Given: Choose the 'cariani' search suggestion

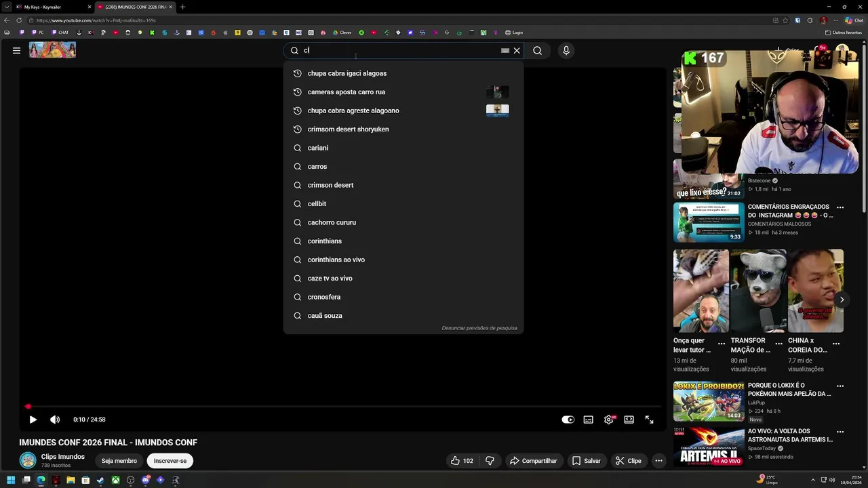Looking at the screenshot, I should [403, 148].
